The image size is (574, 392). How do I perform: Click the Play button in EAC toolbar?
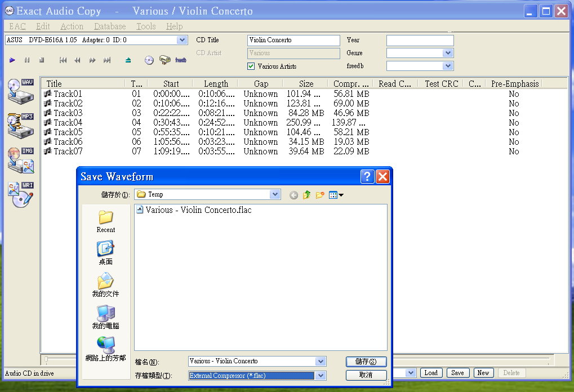point(12,60)
